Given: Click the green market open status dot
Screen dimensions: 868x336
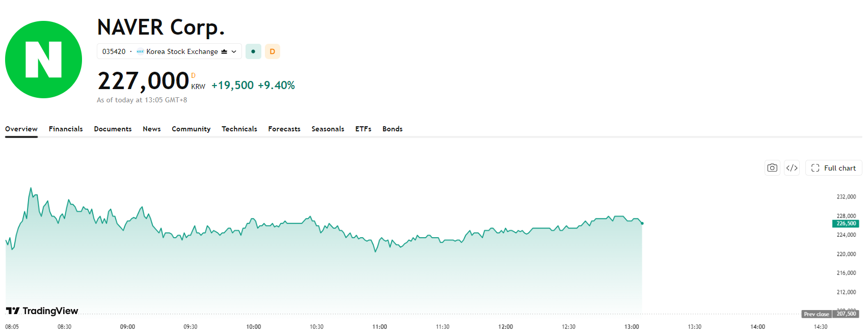Looking at the screenshot, I should [x=253, y=51].
